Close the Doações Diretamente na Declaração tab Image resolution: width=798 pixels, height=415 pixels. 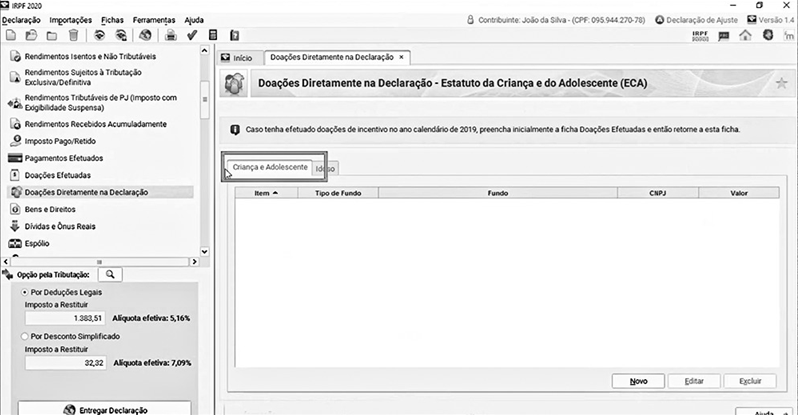click(x=401, y=57)
